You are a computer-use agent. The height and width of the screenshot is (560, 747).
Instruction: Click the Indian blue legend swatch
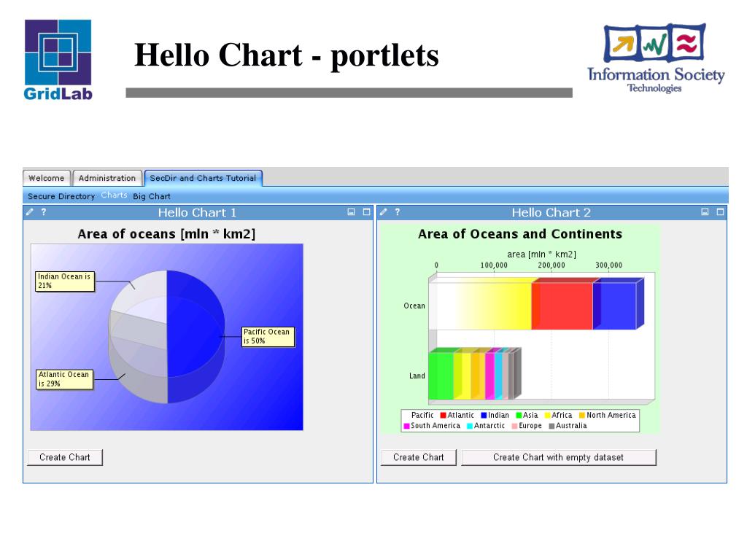coord(484,415)
